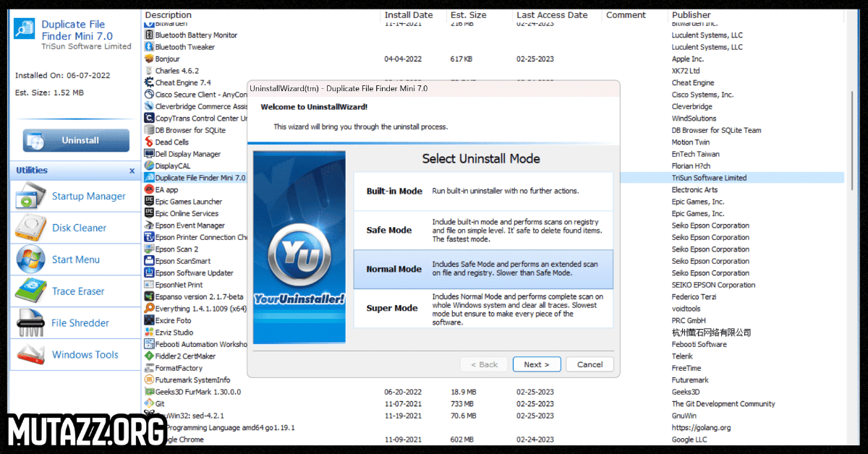Select the Trace Eraser tool

pyautogui.click(x=72, y=291)
